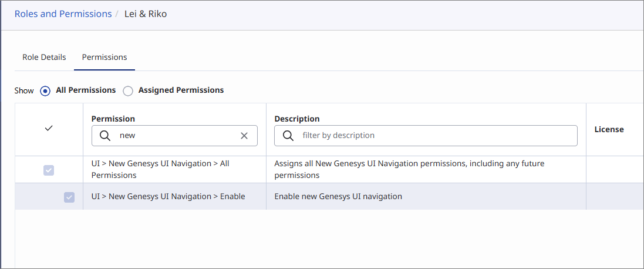Click the magnifier icon in Description filter
The image size is (644, 269).
click(288, 136)
